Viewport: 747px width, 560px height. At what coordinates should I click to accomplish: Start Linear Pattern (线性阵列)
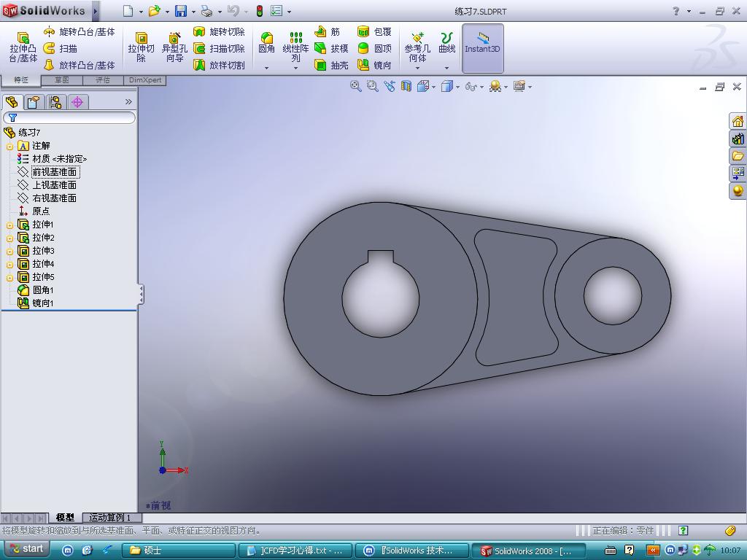(296, 47)
